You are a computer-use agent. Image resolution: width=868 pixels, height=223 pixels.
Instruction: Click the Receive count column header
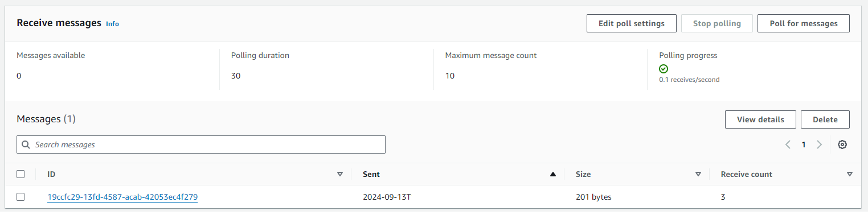tap(746, 174)
